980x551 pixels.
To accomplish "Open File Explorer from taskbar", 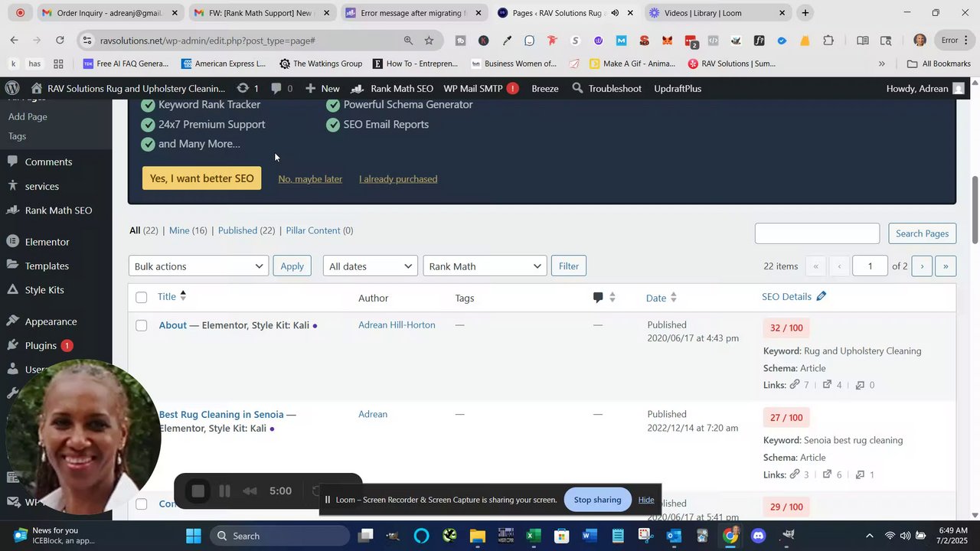I will tap(478, 536).
